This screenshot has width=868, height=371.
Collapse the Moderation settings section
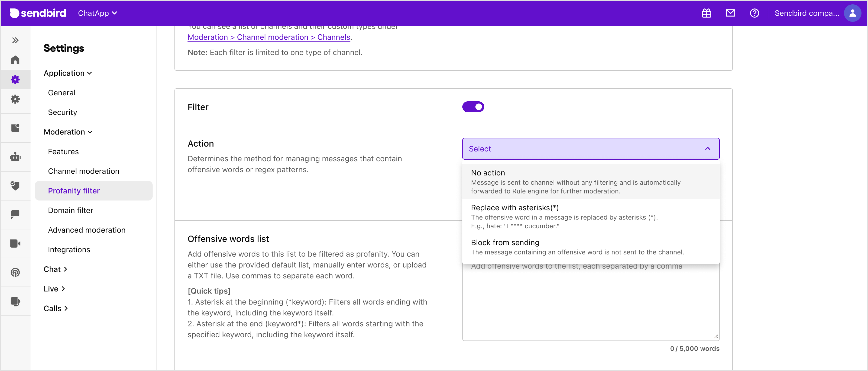coord(68,132)
